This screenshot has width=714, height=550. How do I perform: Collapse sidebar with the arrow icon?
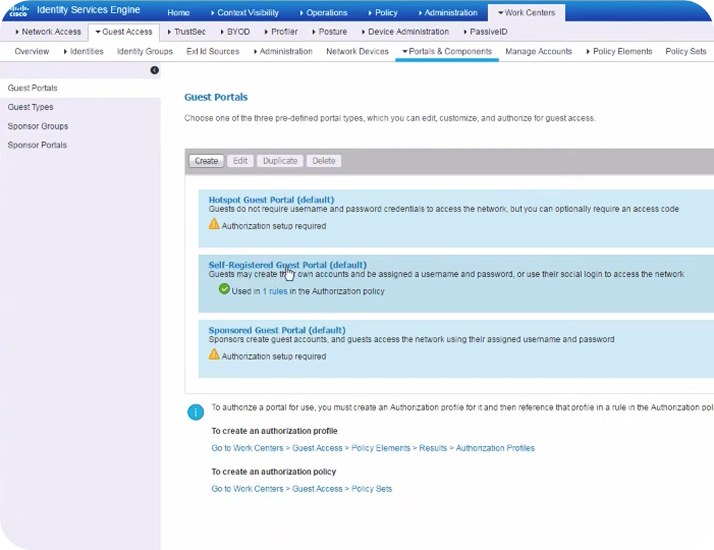click(x=155, y=70)
